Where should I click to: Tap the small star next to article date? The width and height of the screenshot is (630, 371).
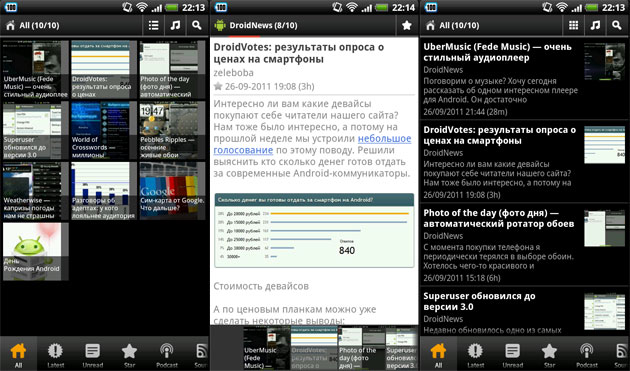[x=218, y=86]
